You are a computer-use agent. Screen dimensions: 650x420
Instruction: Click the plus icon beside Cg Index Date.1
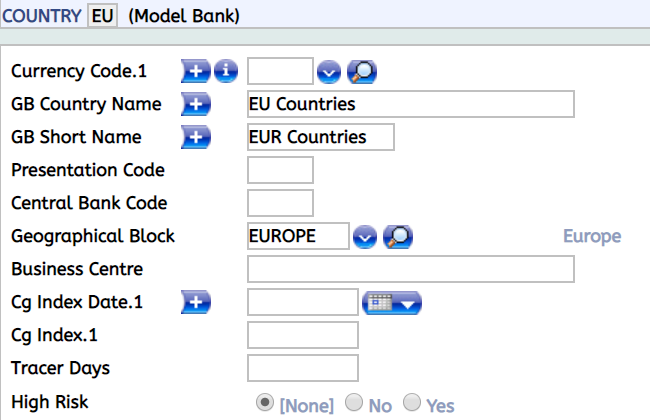[196, 302]
